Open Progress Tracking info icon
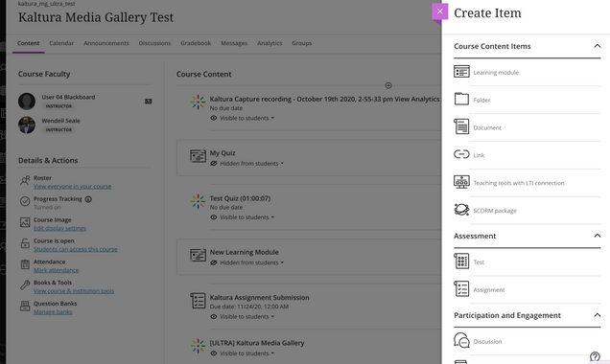The image size is (610, 364). [x=88, y=199]
